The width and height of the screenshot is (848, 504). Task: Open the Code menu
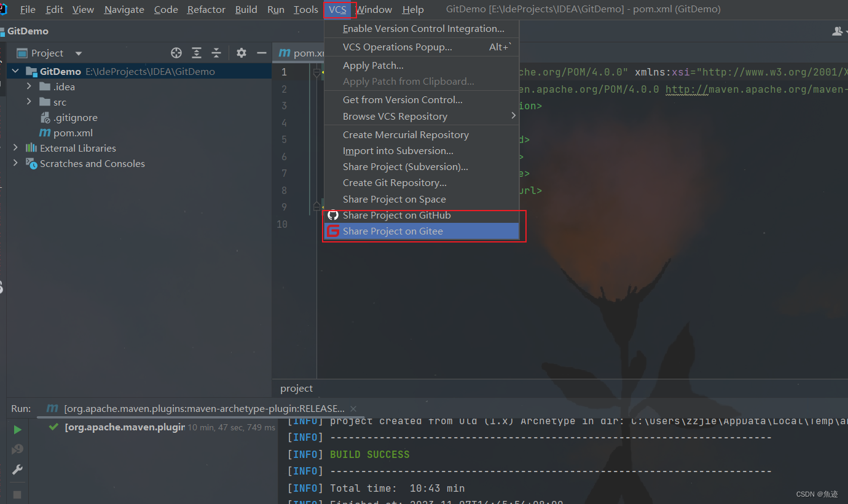(x=166, y=9)
